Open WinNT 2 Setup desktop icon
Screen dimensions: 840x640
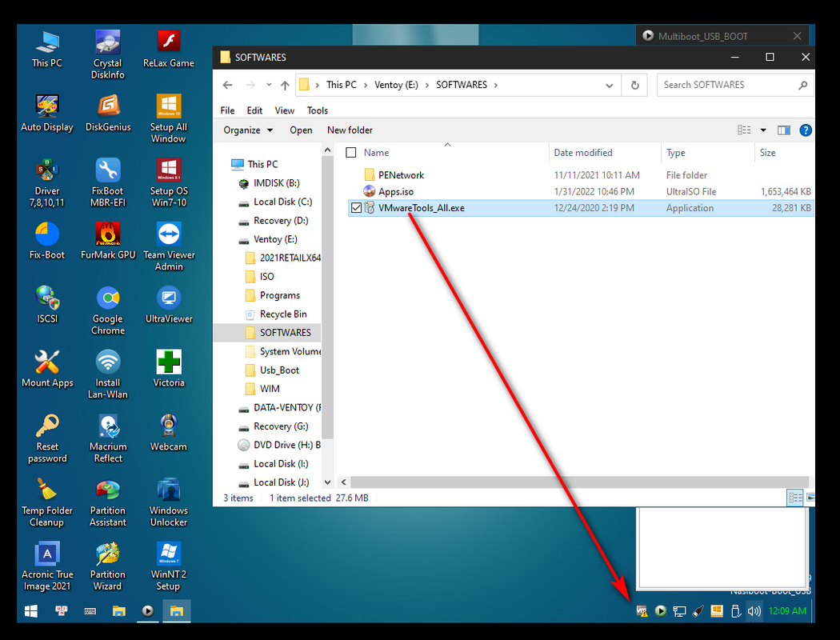pyautogui.click(x=169, y=566)
